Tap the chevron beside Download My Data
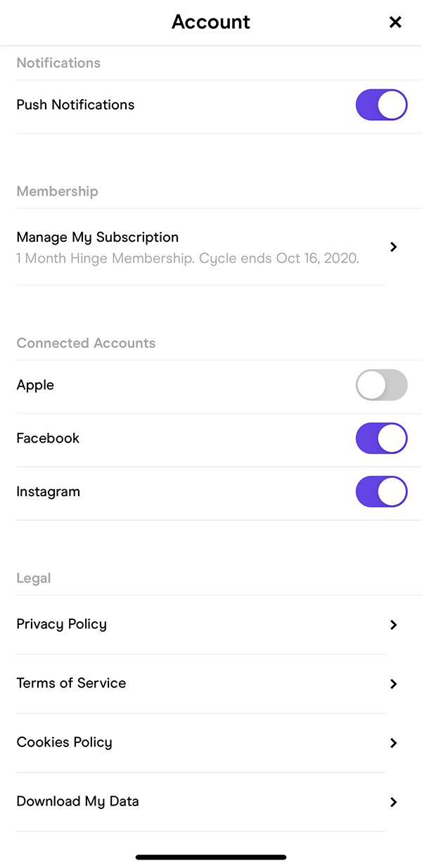422x868 pixels. [x=394, y=802]
